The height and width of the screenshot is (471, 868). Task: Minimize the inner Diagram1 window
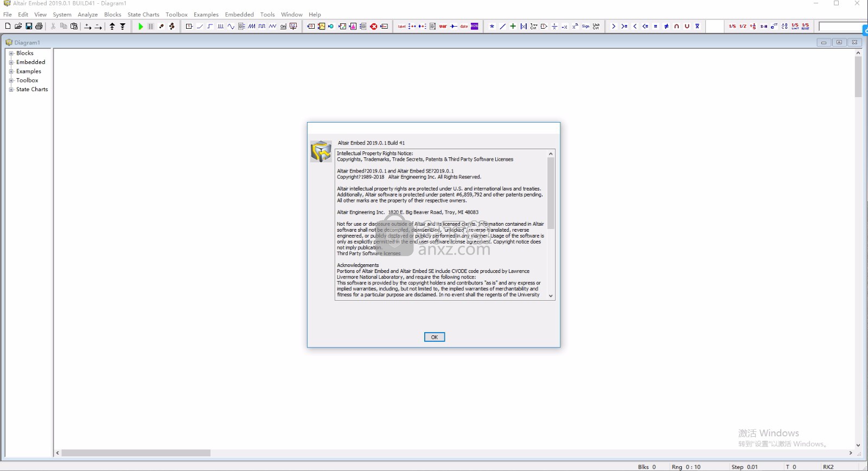click(824, 42)
